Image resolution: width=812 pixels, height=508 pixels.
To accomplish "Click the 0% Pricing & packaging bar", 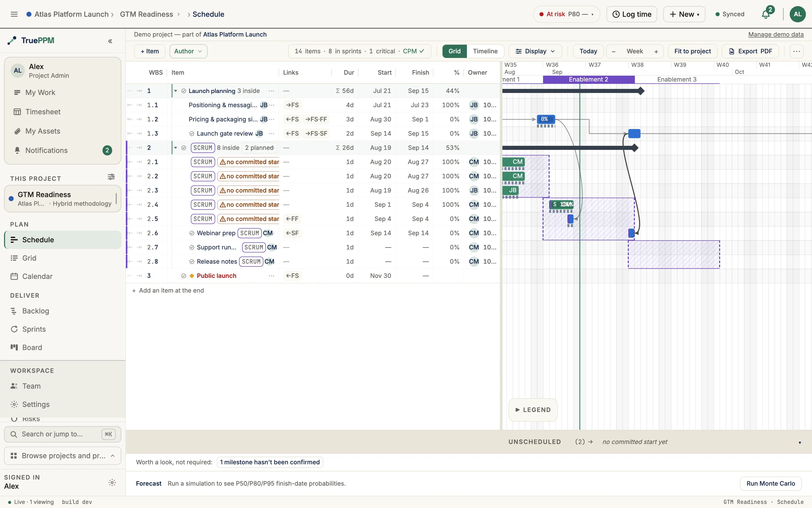I will [x=546, y=119].
